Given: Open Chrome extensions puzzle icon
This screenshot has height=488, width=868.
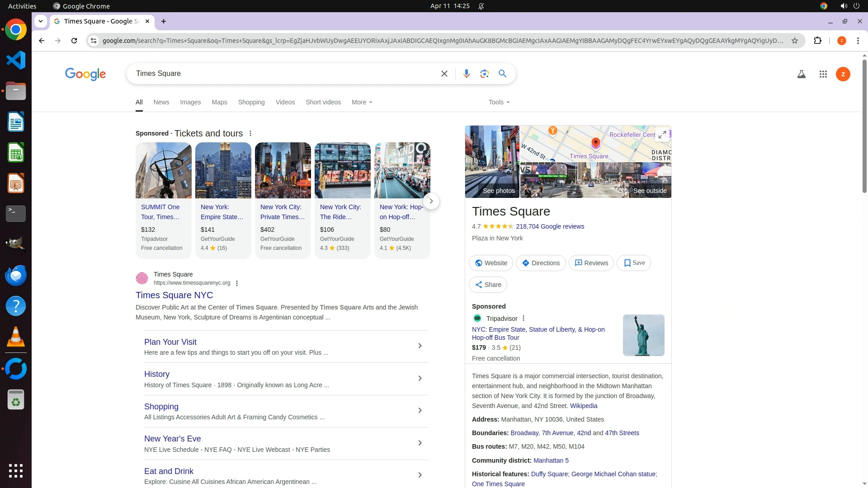Looking at the screenshot, I should [x=817, y=41].
